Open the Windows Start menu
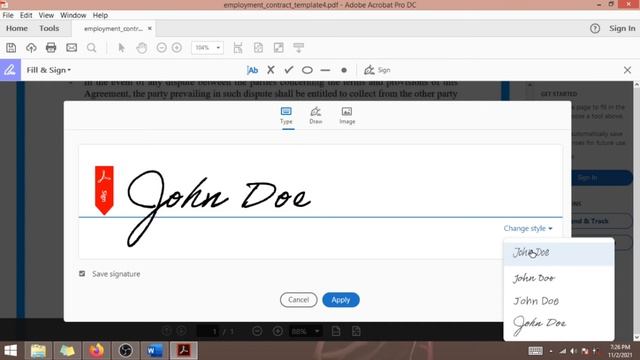The image size is (640, 360). pos(11,350)
